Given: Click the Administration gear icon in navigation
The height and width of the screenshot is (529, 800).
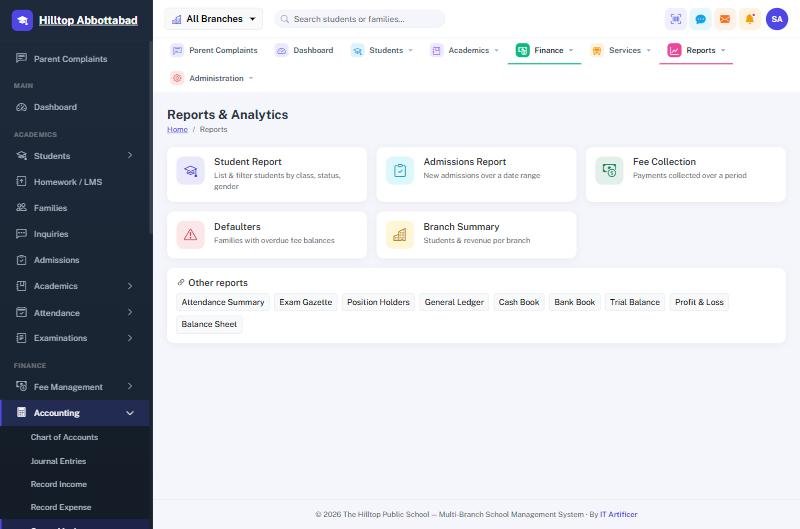Looking at the screenshot, I should 177,78.
